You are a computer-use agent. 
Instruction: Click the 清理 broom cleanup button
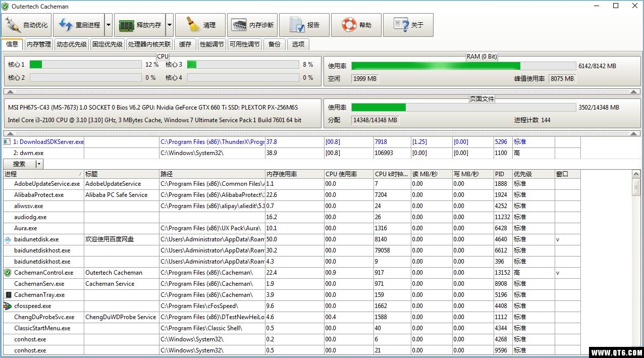pos(200,25)
